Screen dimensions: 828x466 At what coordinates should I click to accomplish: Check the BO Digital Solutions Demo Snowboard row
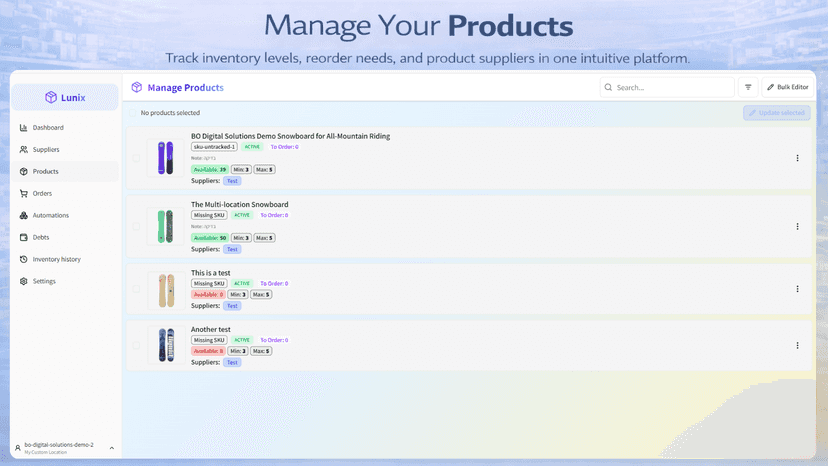coord(136,158)
